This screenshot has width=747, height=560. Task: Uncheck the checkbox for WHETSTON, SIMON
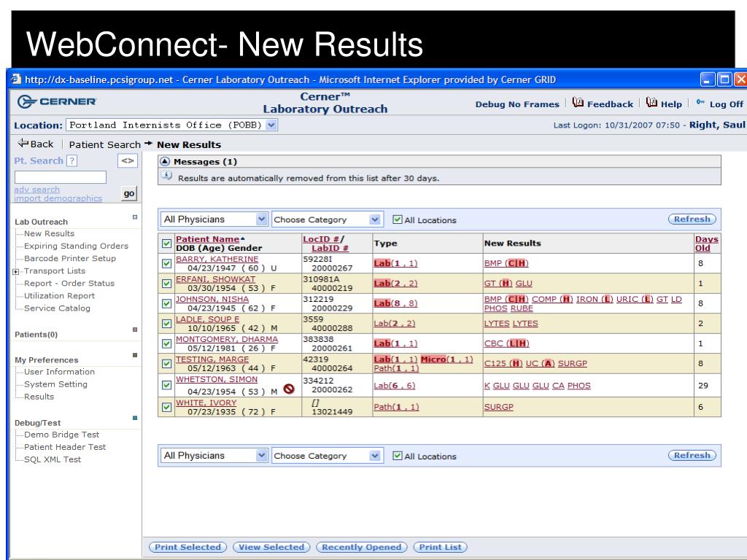(x=167, y=385)
